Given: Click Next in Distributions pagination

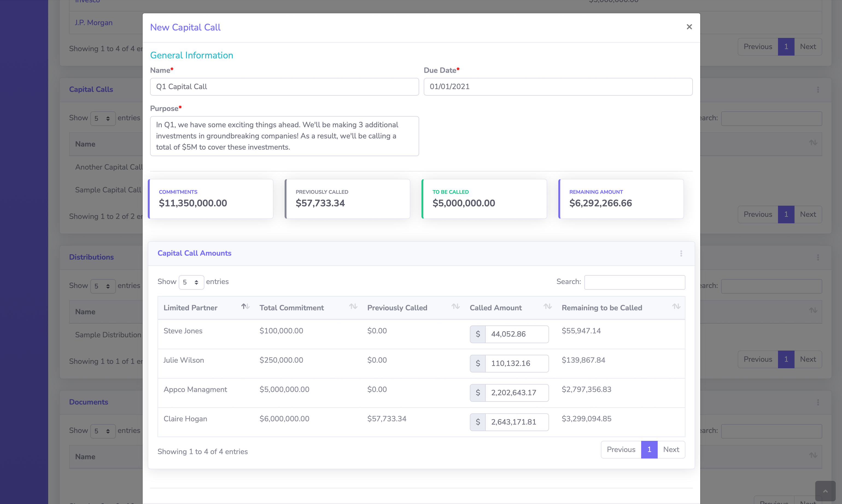Looking at the screenshot, I should coord(808,359).
